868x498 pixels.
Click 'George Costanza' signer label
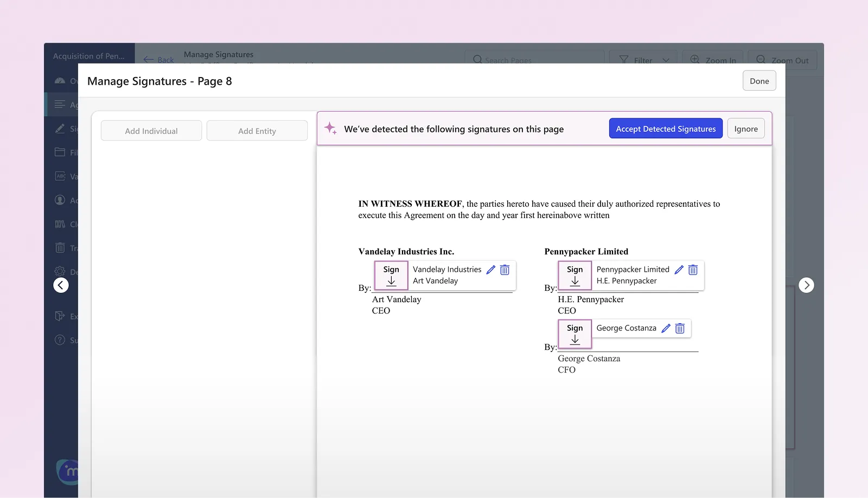(x=626, y=328)
